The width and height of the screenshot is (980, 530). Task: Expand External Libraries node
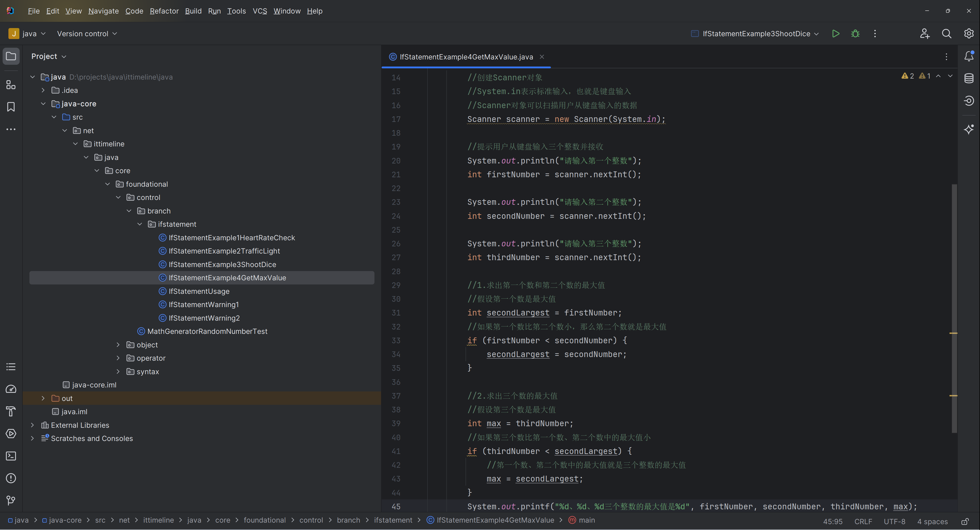pyautogui.click(x=32, y=425)
